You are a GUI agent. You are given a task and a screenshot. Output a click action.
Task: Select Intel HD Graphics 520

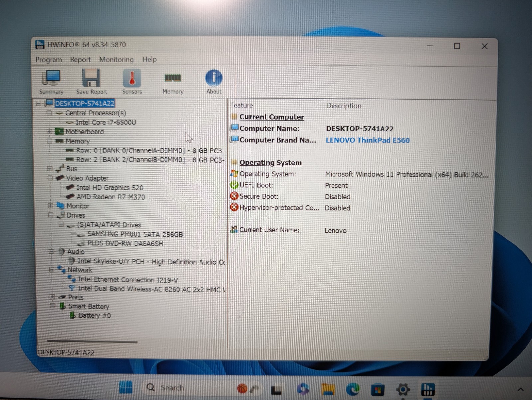point(110,187)
